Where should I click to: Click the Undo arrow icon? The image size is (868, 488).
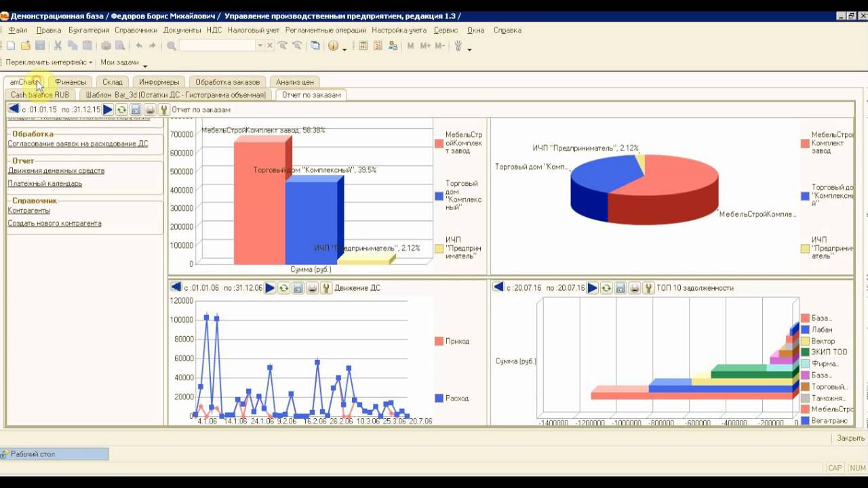(139, 46)
